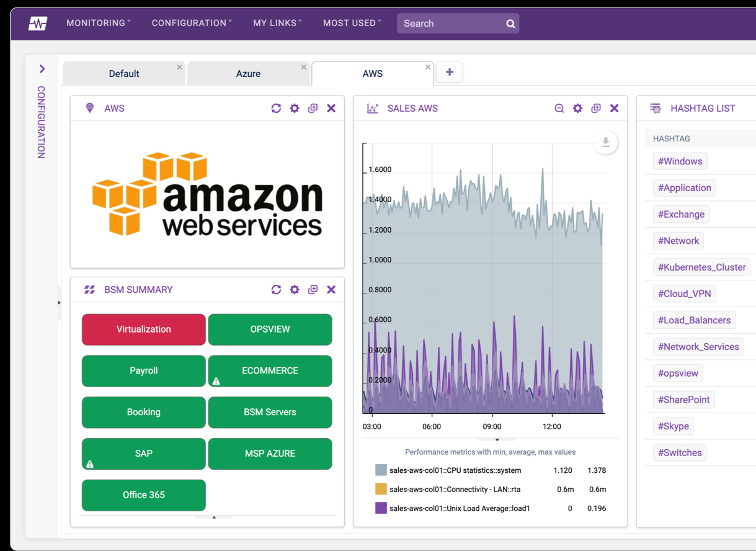Click the Amazon Web Services logo image
The height and width of the screenshot is (551, 756).
tap(207, 194)
